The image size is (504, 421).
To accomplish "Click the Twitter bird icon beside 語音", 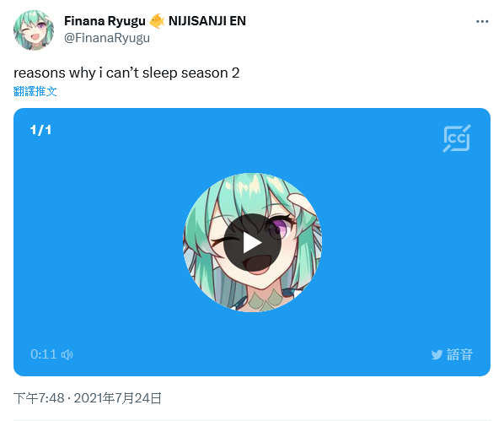I will pos(437,354).
